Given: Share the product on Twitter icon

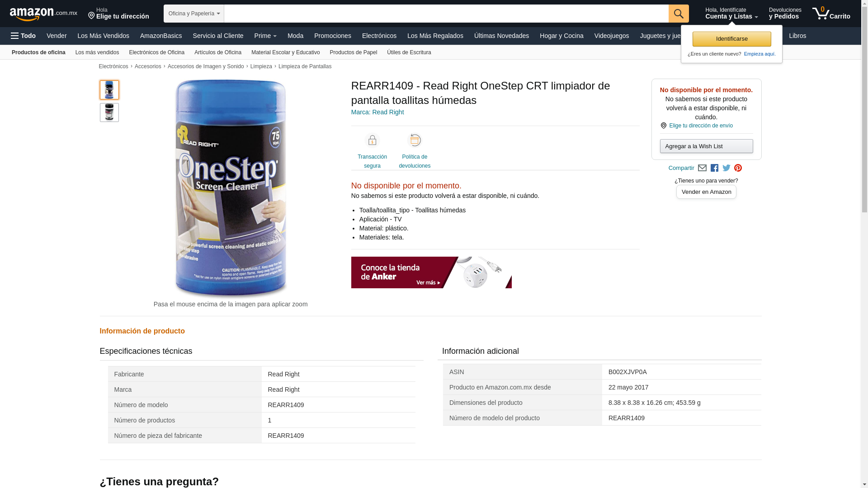Looking at the screenshot, I should [x=726, y=168].
